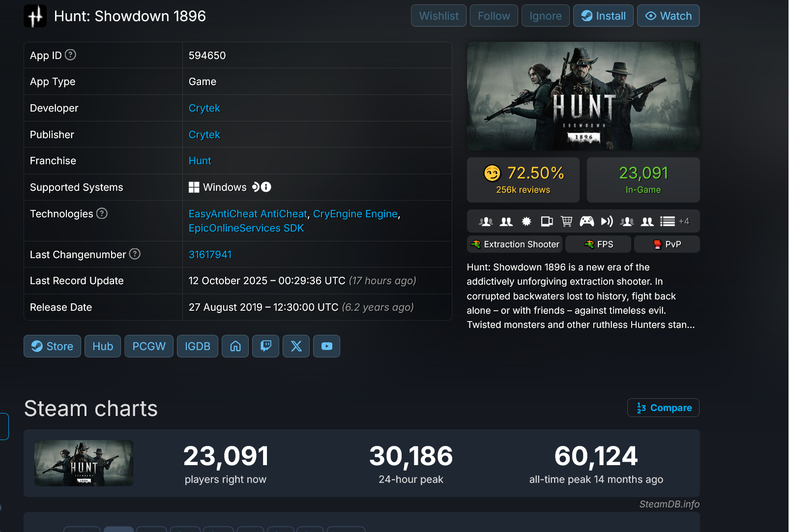The height and width of the screenshot is (532, 789).
Task: Click the Watch button
Action: click(x=669, y=16)
